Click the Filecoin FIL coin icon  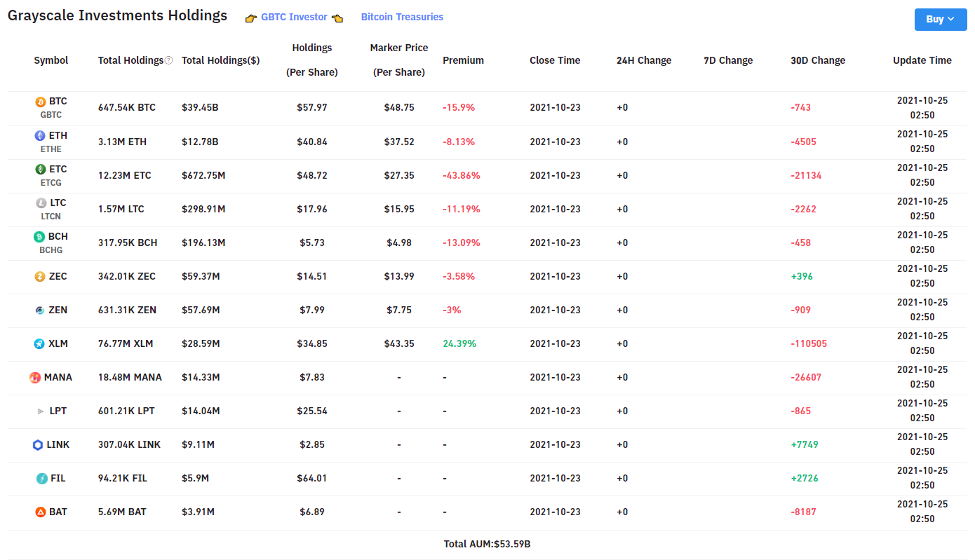click(41, 478)
